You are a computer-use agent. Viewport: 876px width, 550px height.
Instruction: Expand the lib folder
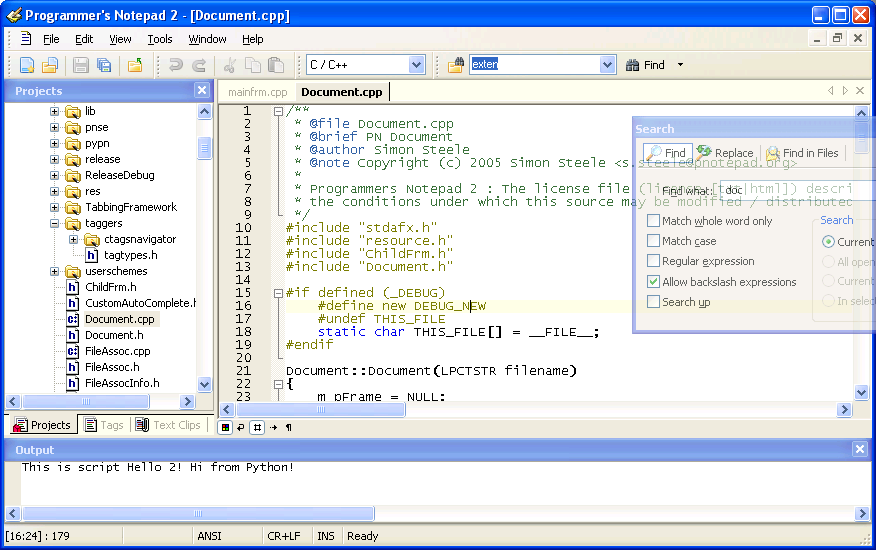[x=54, y=111]
